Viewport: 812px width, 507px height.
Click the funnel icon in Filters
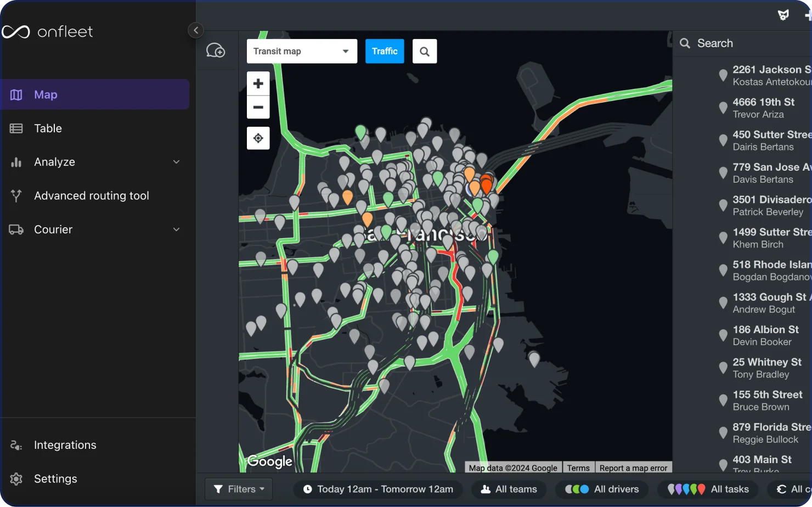click(x=218, y=489)
